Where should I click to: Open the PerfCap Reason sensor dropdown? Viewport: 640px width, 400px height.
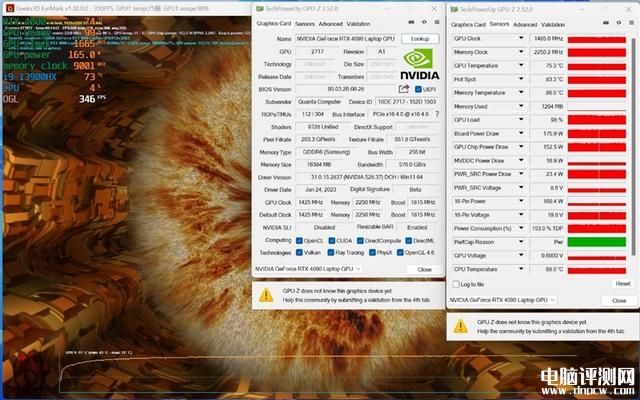click(521, 242)
